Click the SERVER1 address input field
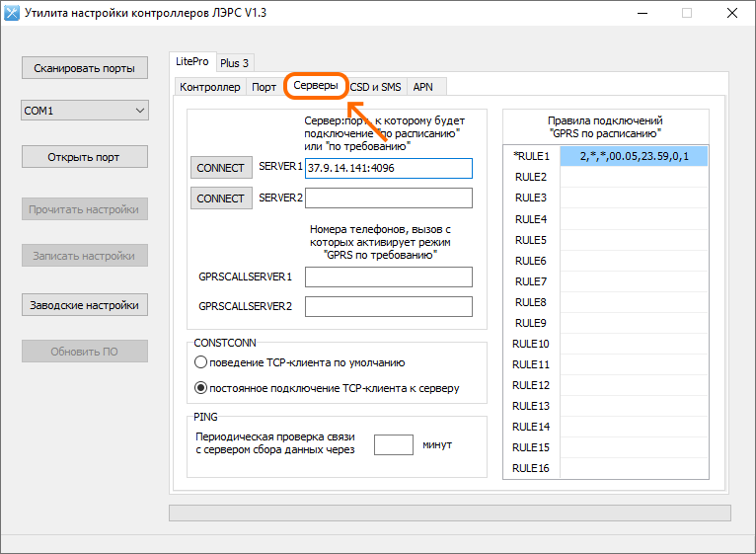 (389, 168)
